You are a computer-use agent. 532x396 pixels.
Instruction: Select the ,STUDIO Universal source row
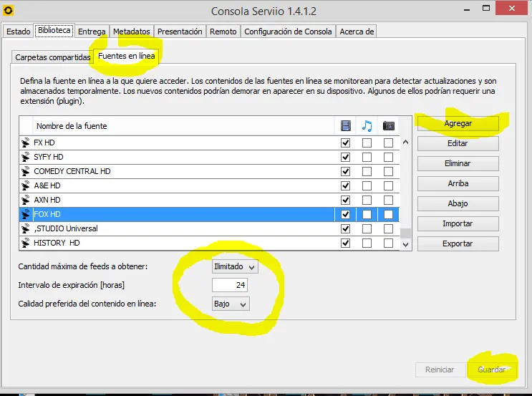coord(209,228)
